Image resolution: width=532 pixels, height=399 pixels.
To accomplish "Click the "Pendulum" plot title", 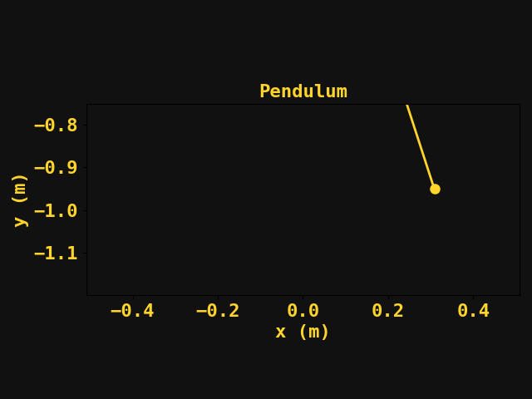I will pos(303,91).
